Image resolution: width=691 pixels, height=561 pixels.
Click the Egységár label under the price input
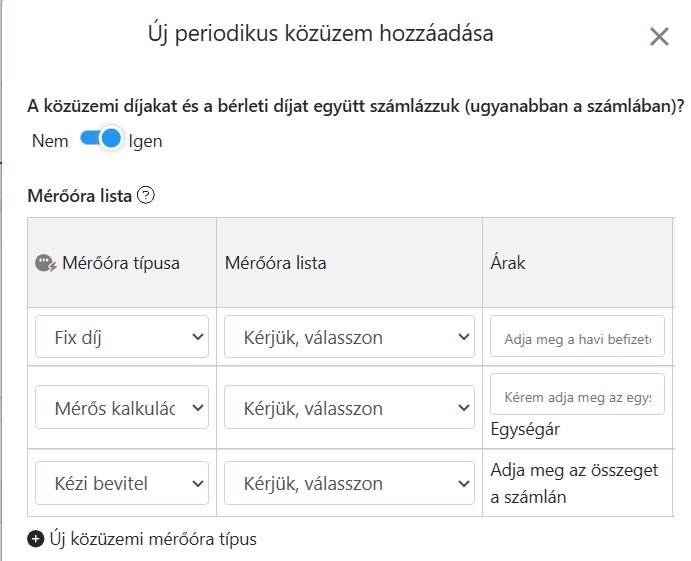[525, 429]
